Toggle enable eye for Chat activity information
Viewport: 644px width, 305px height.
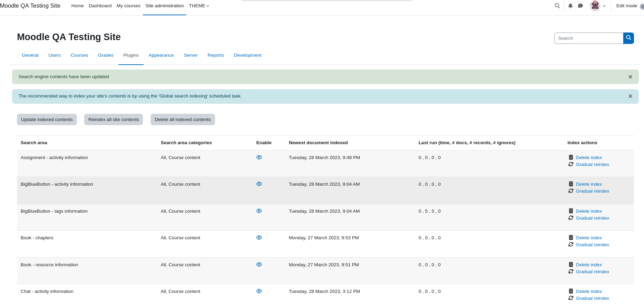[259, 291]
